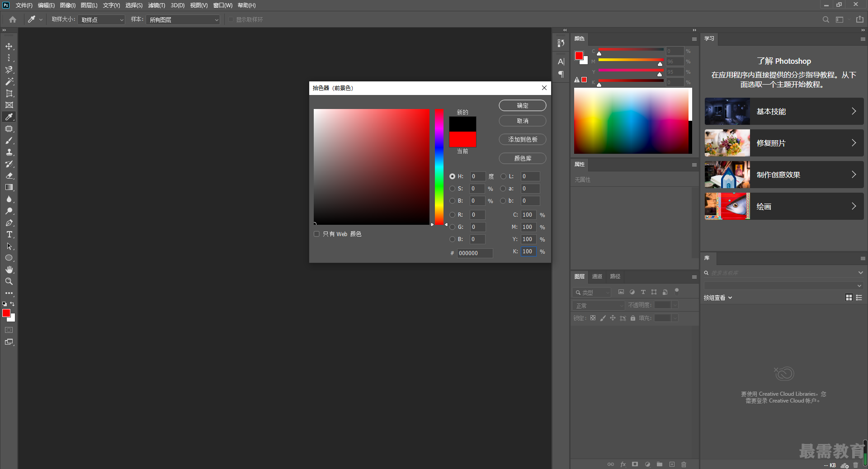Viewport: 868px width, 469px height.
Task: Select the Move tool
Action: click(x=9, y=47)
